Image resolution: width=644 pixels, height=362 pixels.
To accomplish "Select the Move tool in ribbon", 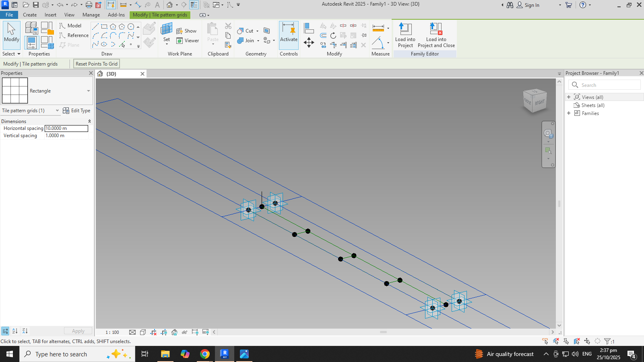I will pos(309,43).
